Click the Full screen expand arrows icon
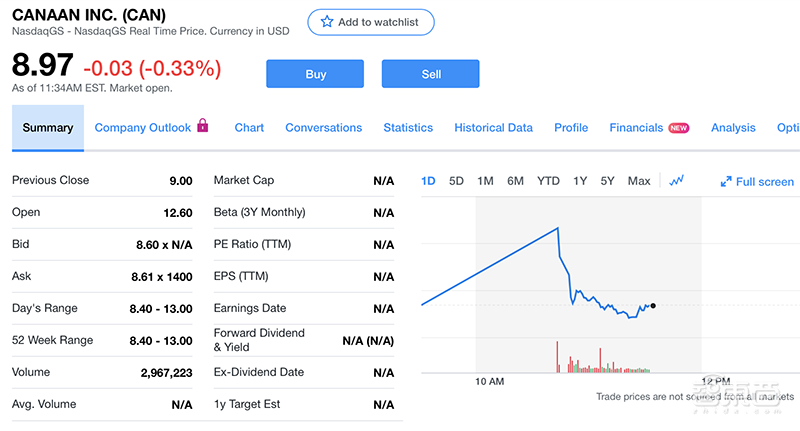This screenshot has width=800, height=431. [726, 182]
